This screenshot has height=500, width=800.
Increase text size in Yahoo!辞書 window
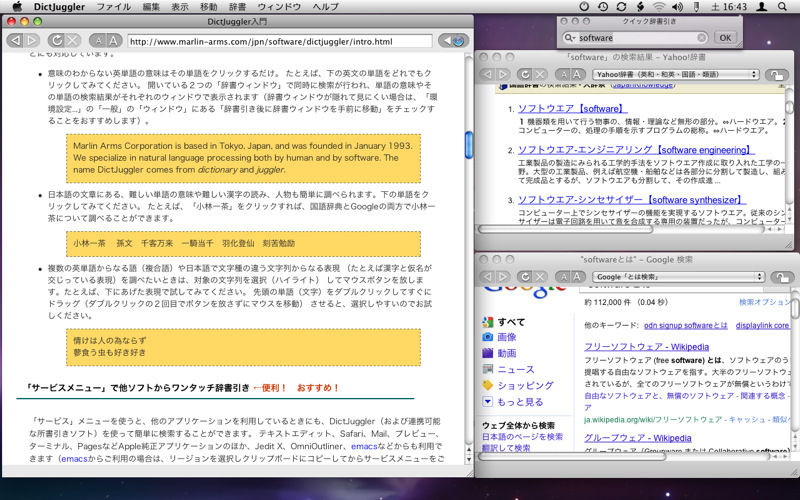coord(578,74)
